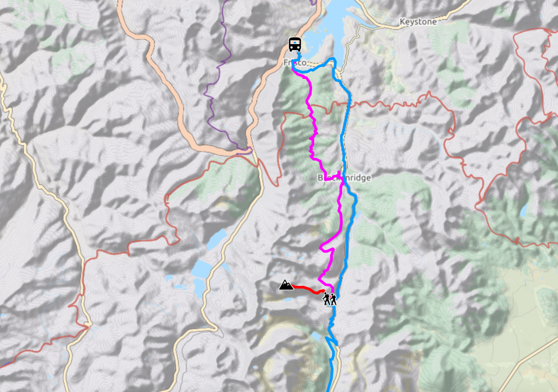Click the small lake above the large lake

coord(217,240)
